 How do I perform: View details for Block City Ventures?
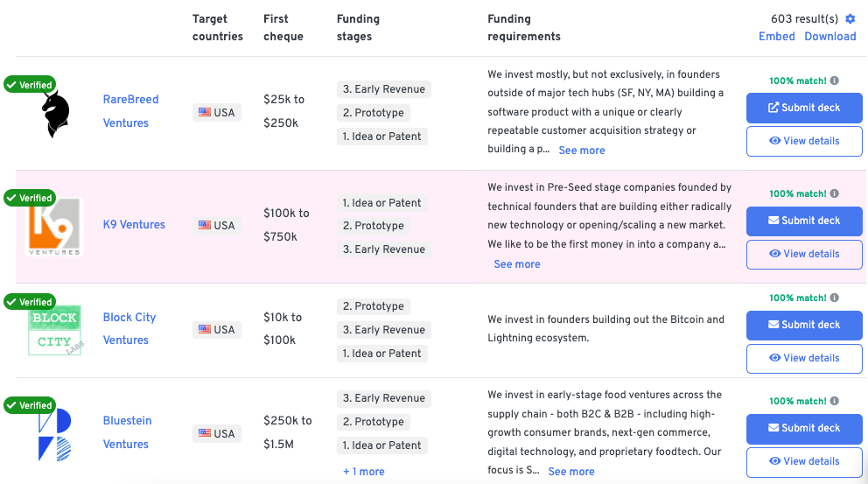(804, 358)
